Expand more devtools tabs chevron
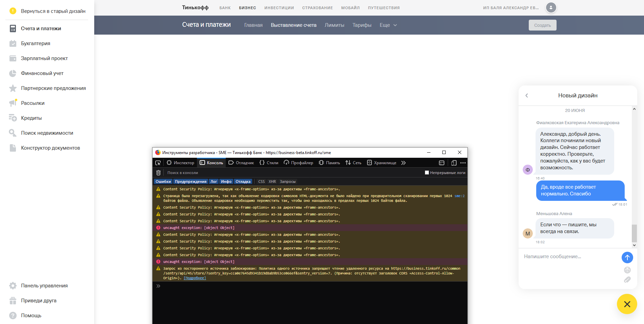Image resolution: width=644 pixels, height=324 pixels. 403,163
